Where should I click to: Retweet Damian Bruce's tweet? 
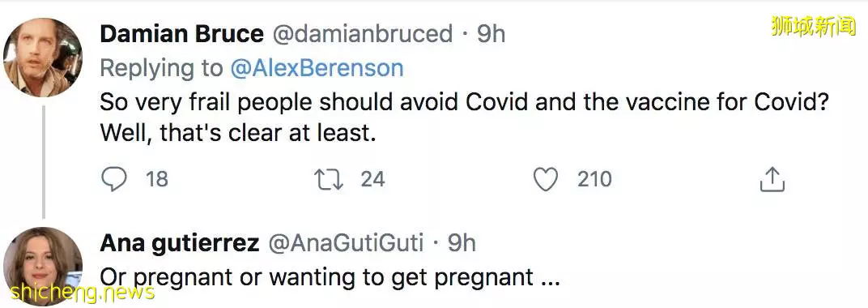click(329, 179)
